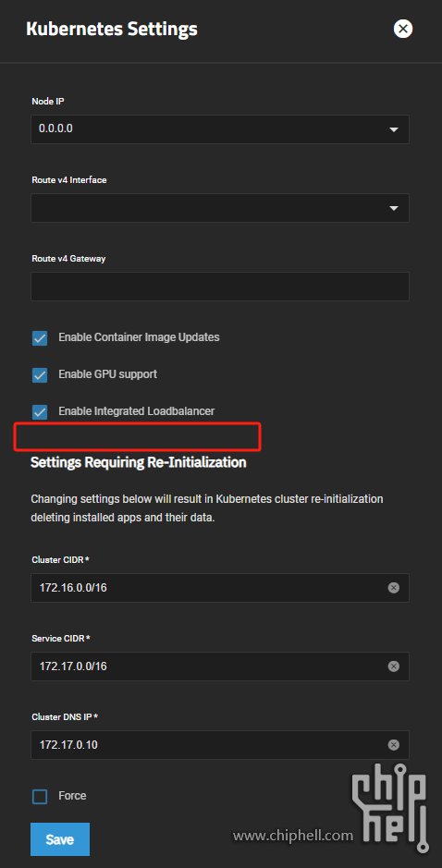
Task: Click the Force label text
Action: tap(72, 796)
